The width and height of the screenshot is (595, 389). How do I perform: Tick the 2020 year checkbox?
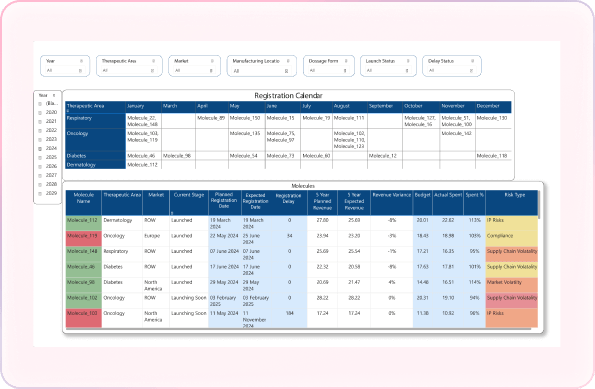click(x=40, y=113)
